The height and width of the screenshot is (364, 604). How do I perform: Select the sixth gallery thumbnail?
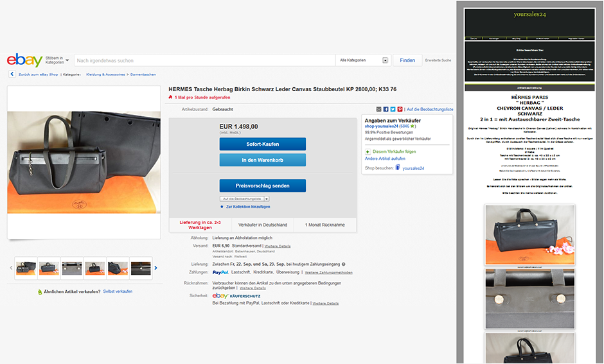pos(141,268)
